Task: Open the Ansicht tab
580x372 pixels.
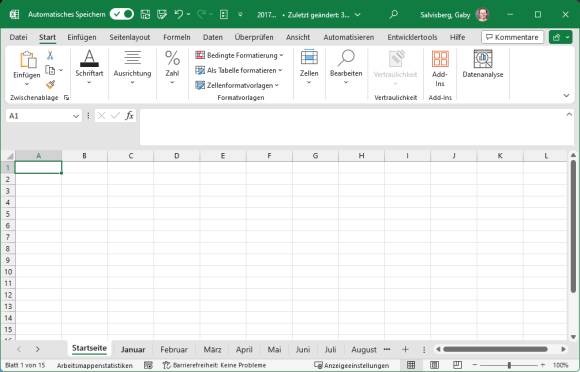Action: [x=298, y=37]
